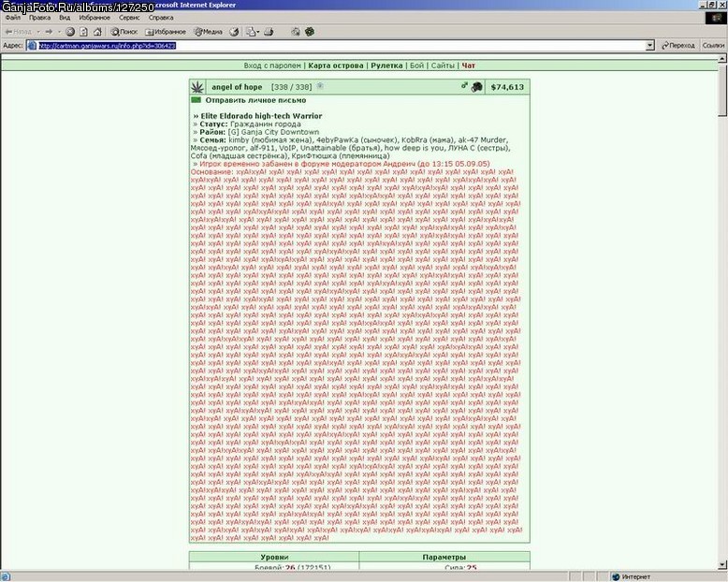The image size is (728, 582).
Task: Open the Рулетка link
Action: pos(386,65)
